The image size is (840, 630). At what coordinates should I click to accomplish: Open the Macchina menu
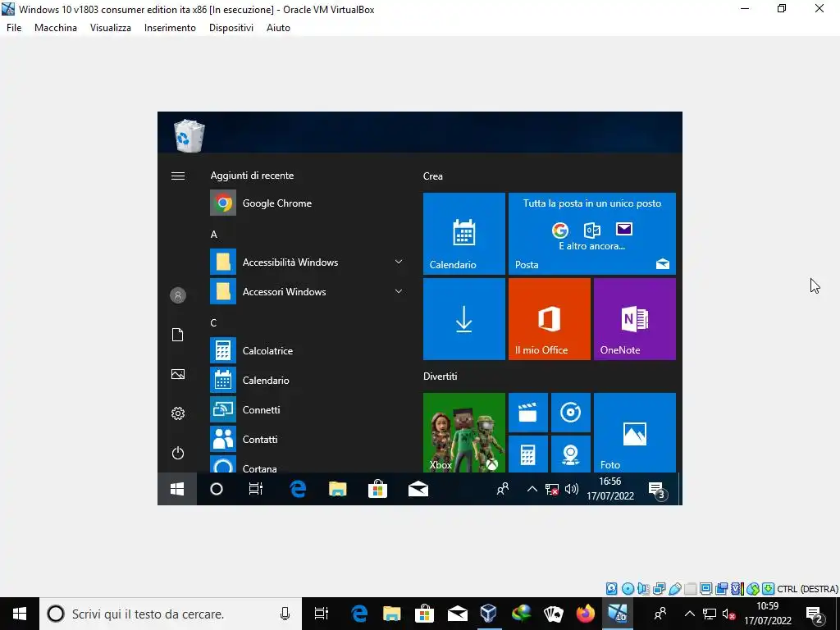point(56,28)
